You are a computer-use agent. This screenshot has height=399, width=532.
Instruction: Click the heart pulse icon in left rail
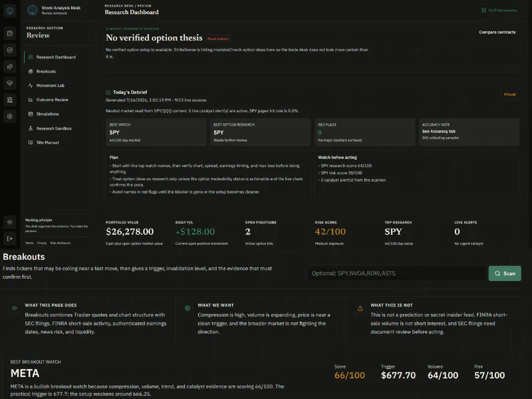pos(10,83)
